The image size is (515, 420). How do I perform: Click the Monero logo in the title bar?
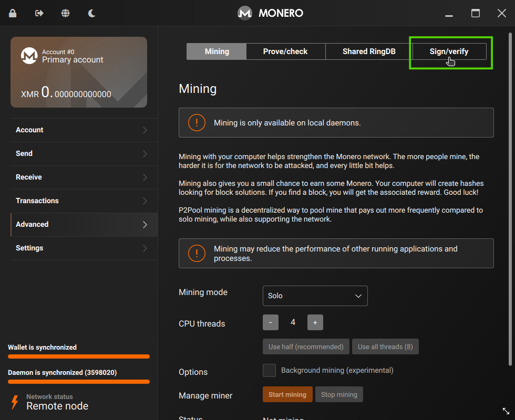244,13
